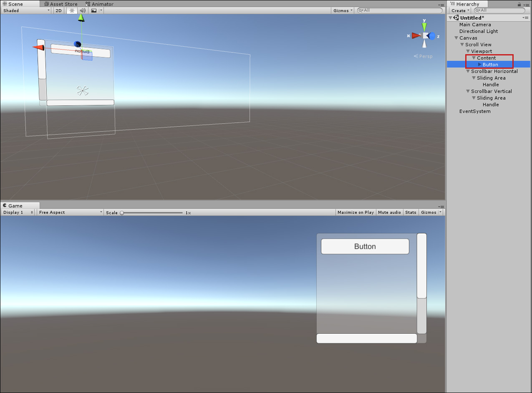
Task: Collapse the Viewport tree arrow
Action: tap(468, 51)
